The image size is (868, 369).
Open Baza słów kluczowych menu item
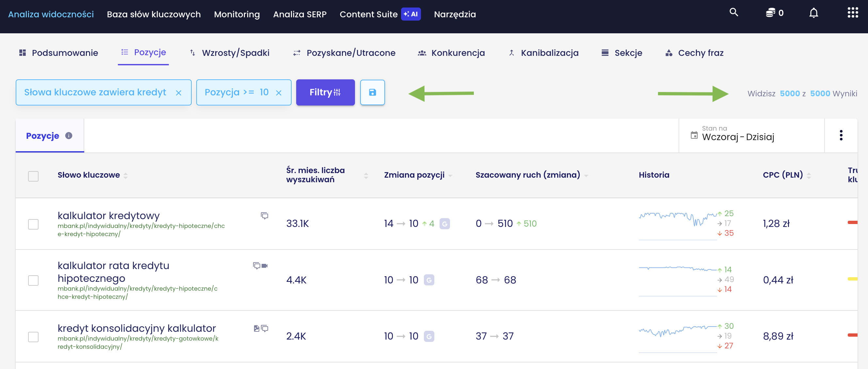click(x=154, y=14)
